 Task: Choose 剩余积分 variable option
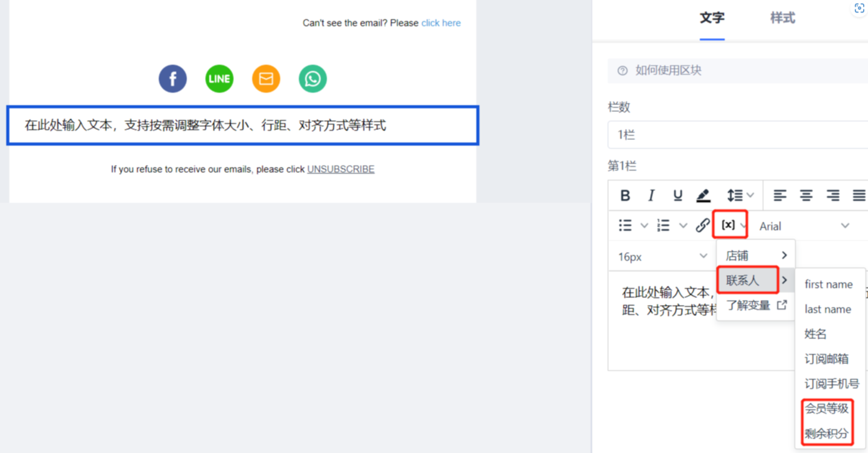point(826,434)
